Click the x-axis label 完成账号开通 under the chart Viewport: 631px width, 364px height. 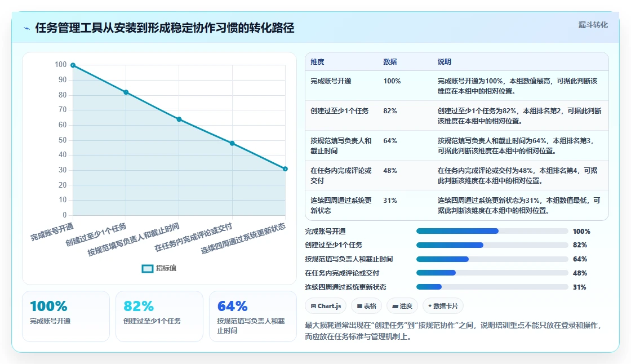click(x=52, y=232)
